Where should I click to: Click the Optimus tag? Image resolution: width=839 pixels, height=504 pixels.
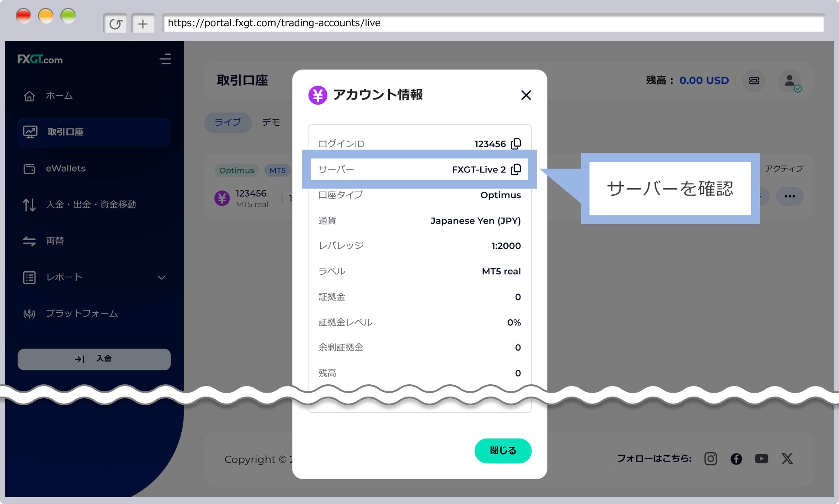click(x=236, y=170)
